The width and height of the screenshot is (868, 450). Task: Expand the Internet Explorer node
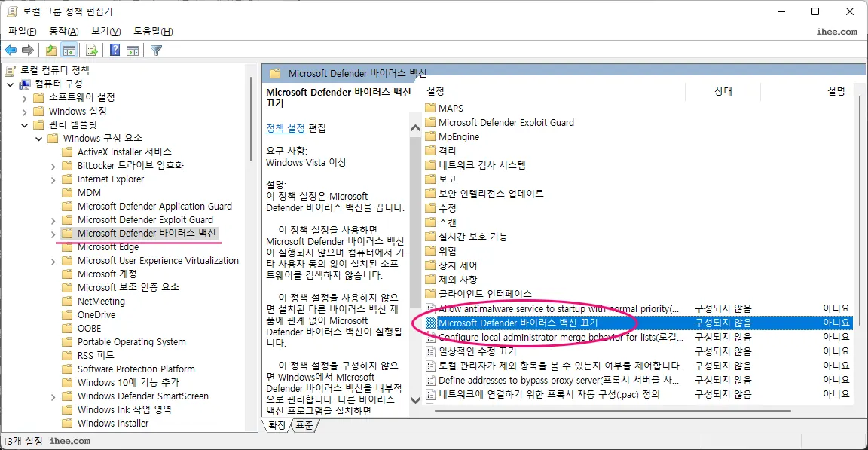pos(53,180)
